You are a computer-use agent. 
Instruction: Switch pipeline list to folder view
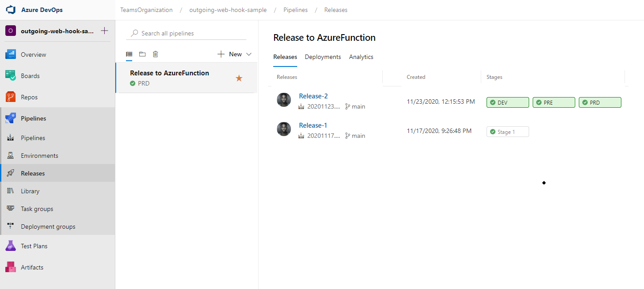[x=142, y=54]
